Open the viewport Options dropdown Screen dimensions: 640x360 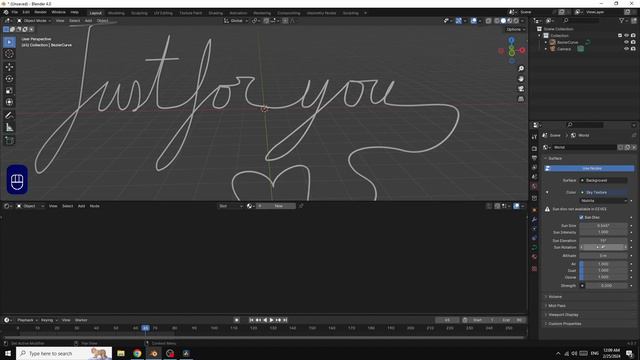click(515, 29)
